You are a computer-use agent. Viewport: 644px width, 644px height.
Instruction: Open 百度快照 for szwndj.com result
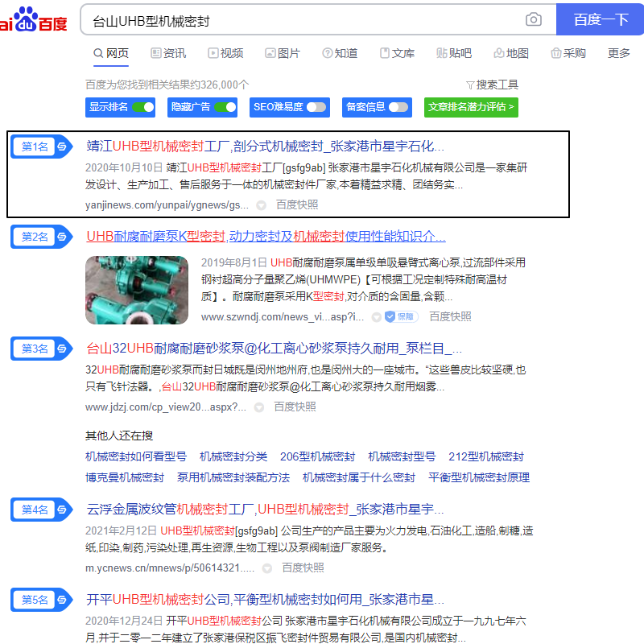450,316
